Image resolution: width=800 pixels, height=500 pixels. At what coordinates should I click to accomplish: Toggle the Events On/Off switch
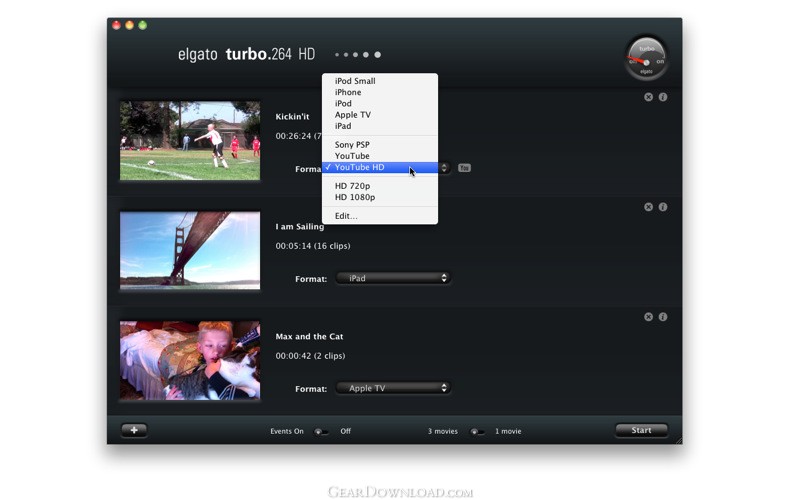click(x=321, y=432)
